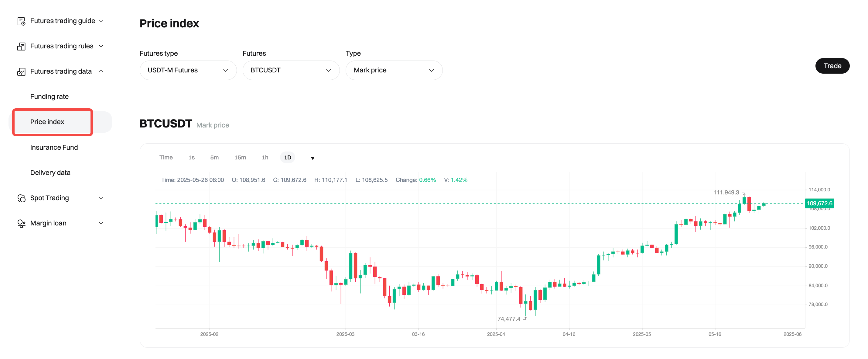Switch chart interval to 5m
Image resolution: width=868 pixels, height=359 pixels.
click(214, 158)
